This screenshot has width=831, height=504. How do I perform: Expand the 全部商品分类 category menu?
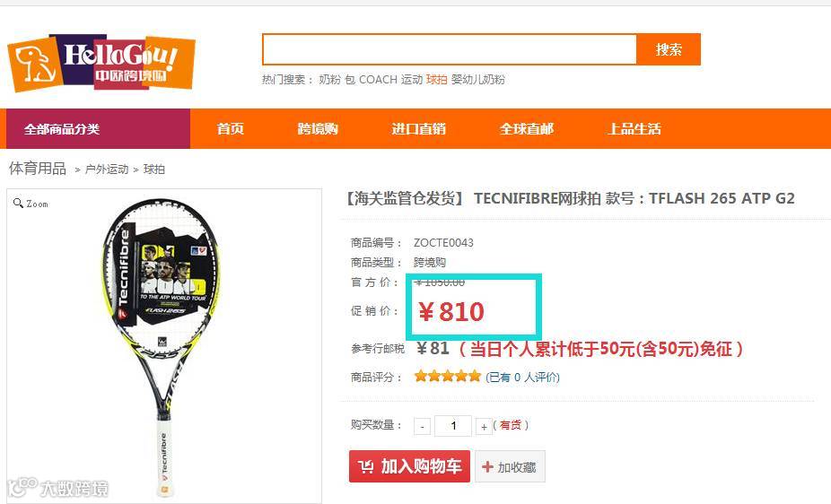coord(98,128)
